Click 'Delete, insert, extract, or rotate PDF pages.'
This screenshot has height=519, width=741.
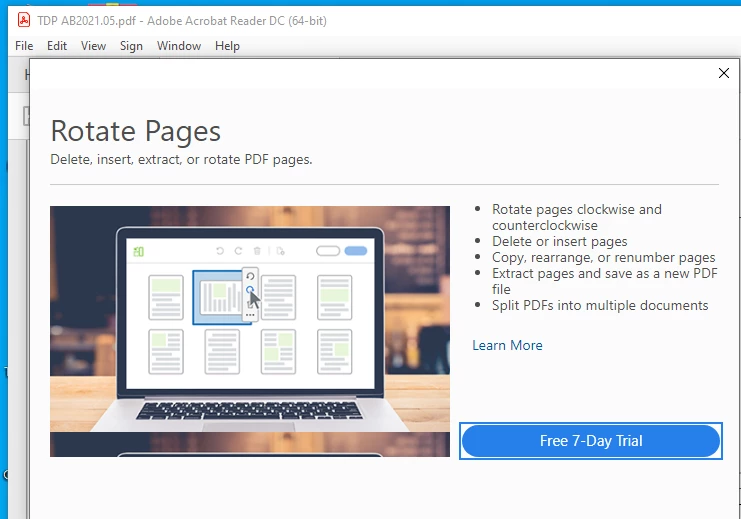181,159
